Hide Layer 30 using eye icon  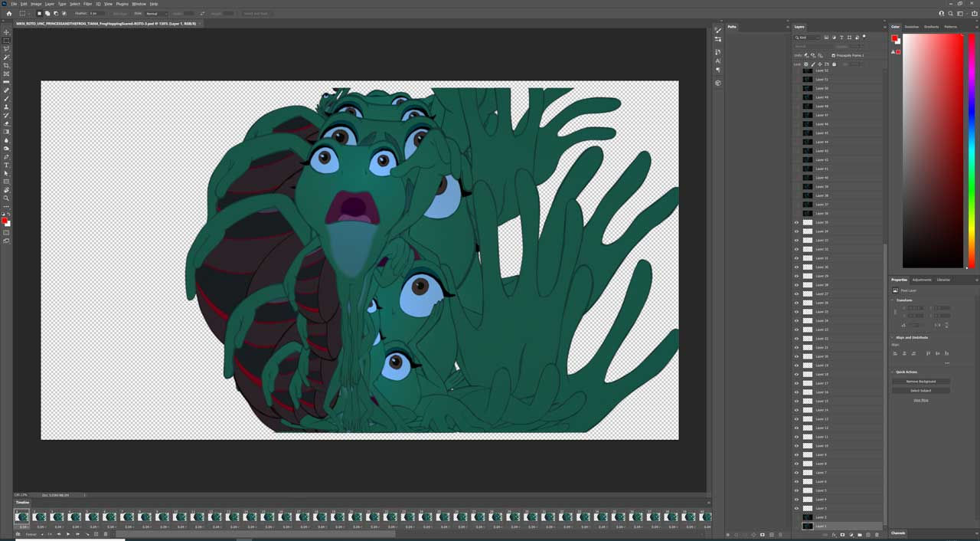pyautogui.click(x=796, y=267)
